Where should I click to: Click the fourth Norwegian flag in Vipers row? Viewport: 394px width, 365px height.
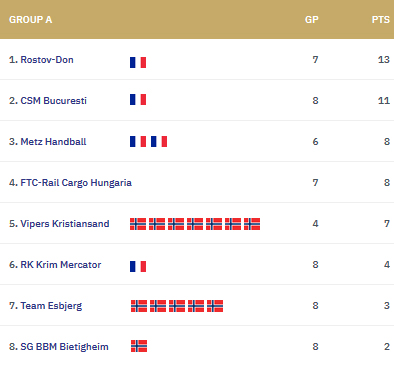[195, 224]
